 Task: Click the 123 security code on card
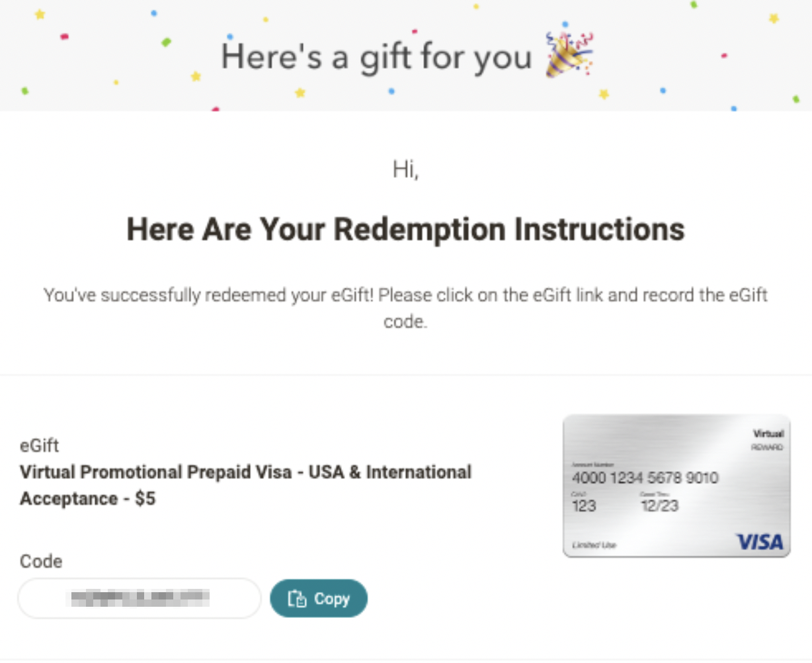tap(584, 506)
